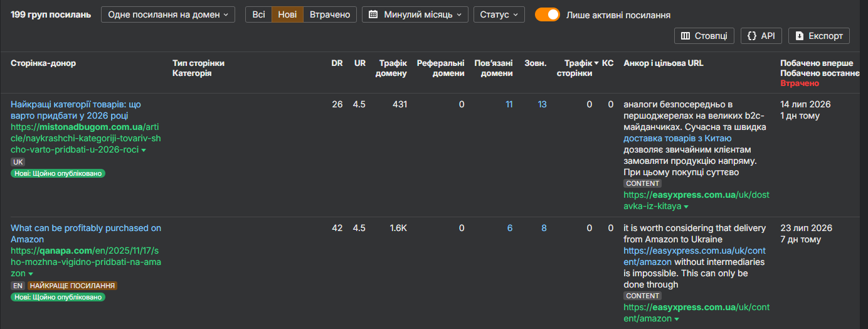Image resolution: width=868 pixels, height=329 pixels.
Task: Sort by Пов'язані домени column header
Action: (x=494, y=68)
